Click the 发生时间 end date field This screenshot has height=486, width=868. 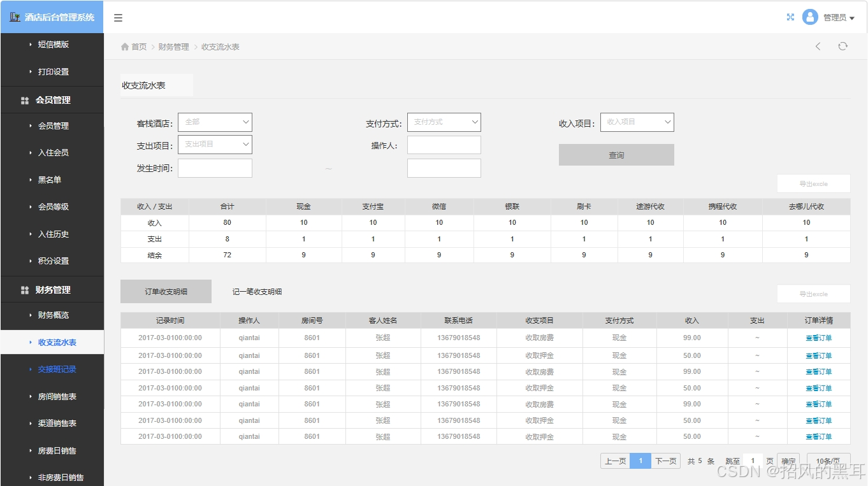pos(444,168)
